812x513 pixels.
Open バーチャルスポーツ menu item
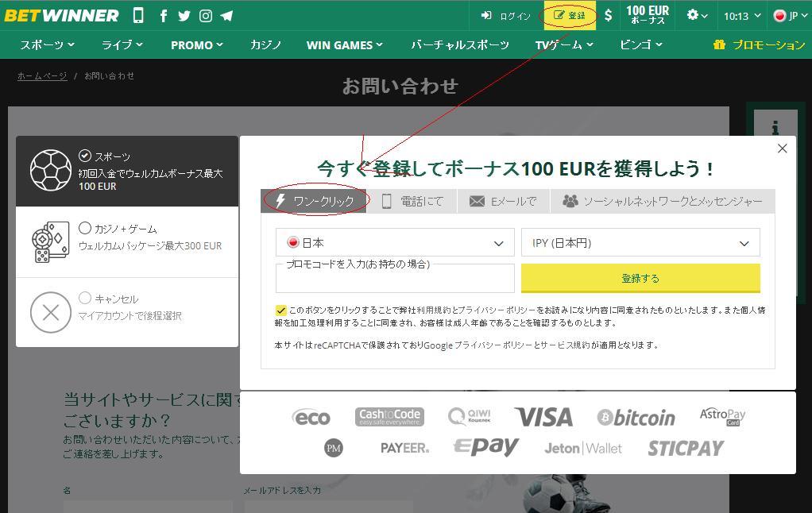pyautogui.click(x=460, y=45)
